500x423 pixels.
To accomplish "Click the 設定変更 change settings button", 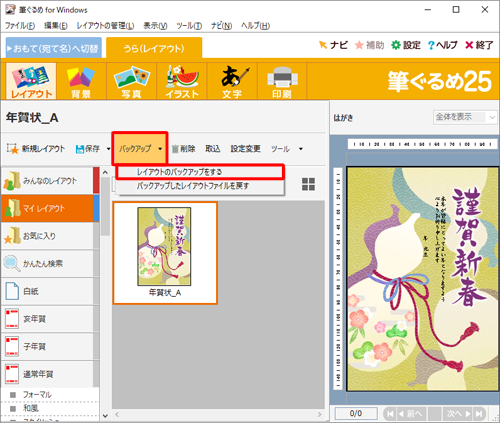I will pyautogui.click(x=245, y=149).
